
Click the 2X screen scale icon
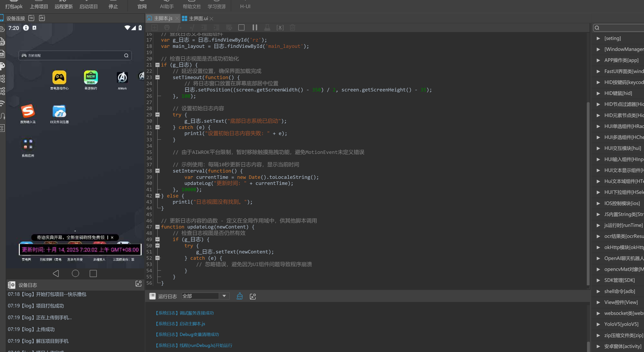[x=42, y=18]
